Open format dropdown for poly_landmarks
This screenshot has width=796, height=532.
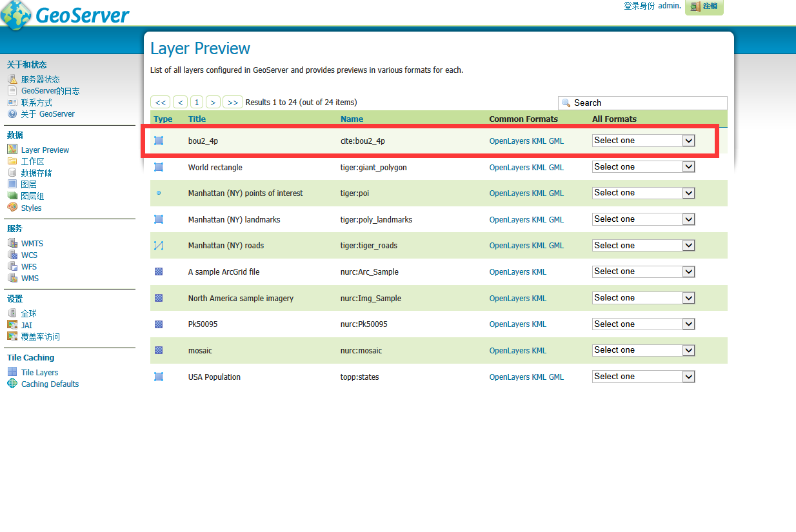pyautogui.click(x=643, y=219)
